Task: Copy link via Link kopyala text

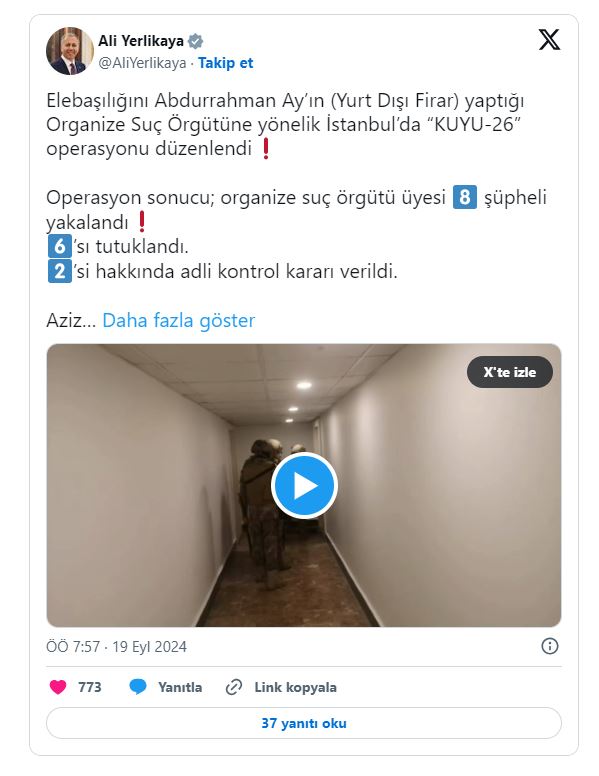Action: [x=296, y=687]
